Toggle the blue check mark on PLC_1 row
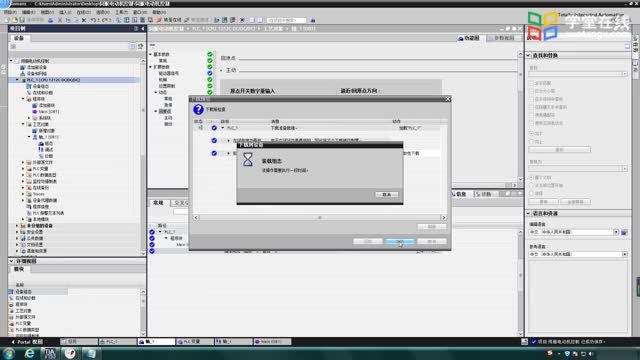 [214, 128]
